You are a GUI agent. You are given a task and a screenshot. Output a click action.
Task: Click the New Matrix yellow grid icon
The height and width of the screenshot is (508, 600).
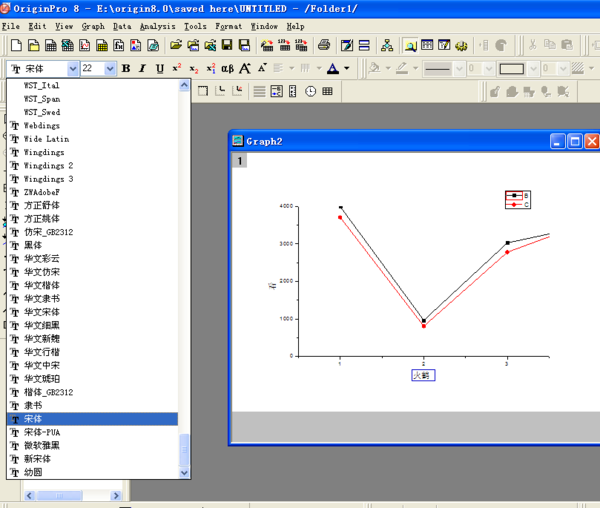(x=102, y=45)
